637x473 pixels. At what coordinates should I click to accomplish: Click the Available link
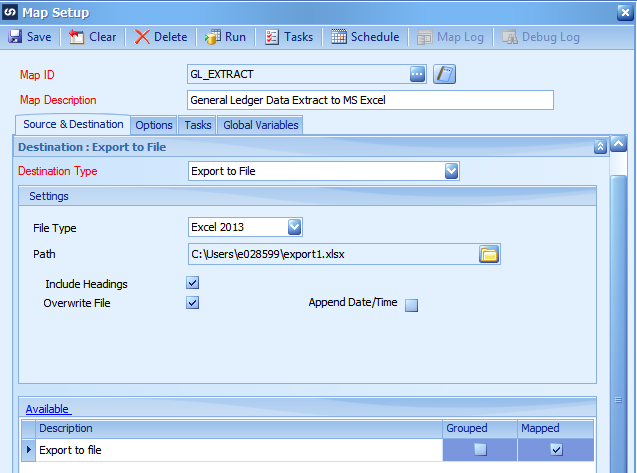(48, 409)
